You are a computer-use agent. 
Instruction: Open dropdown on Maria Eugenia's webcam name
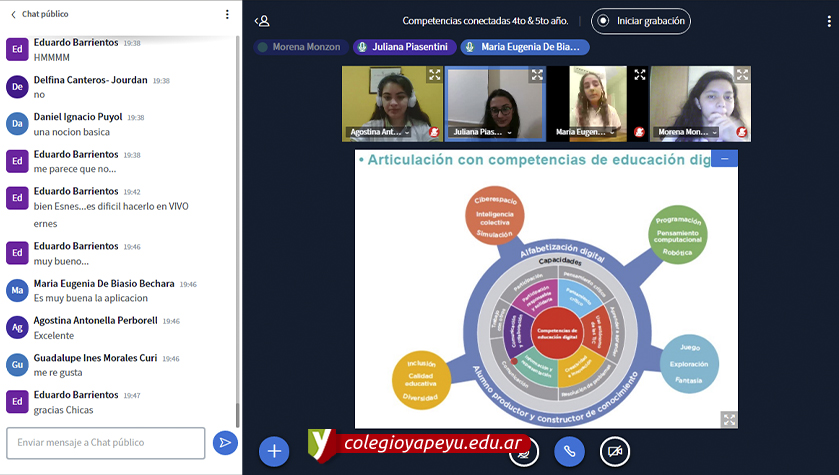612,132
